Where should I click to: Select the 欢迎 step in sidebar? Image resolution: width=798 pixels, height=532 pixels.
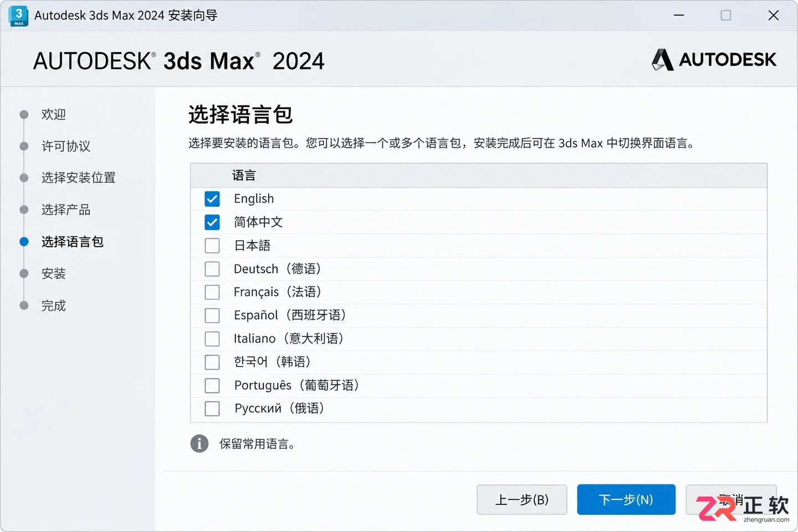(54, 114)
